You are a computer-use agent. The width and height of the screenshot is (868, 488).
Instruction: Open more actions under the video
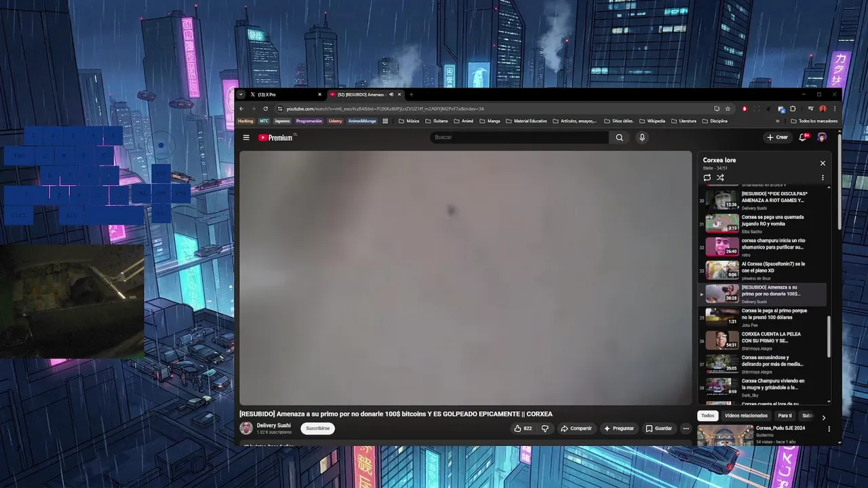686,428
